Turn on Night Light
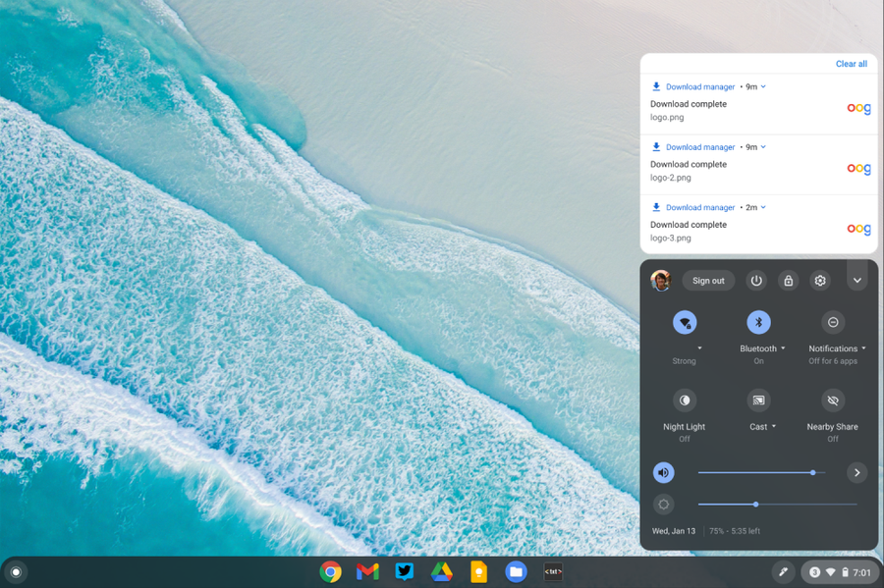 pyautogui.click(x=685, y=401)
